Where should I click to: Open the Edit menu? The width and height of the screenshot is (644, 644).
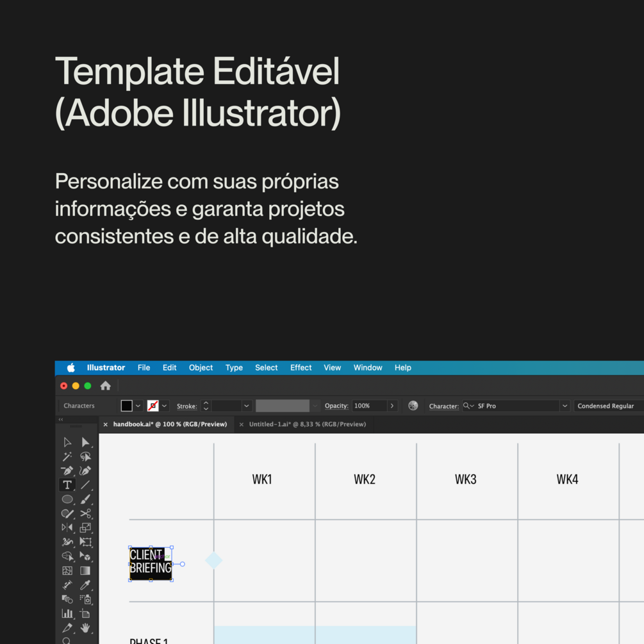pyautogui.click(x=170, y=368)
